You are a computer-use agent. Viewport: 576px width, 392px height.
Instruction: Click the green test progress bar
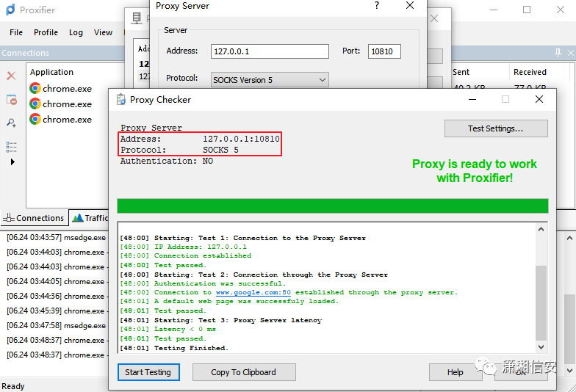coord(332,206)
